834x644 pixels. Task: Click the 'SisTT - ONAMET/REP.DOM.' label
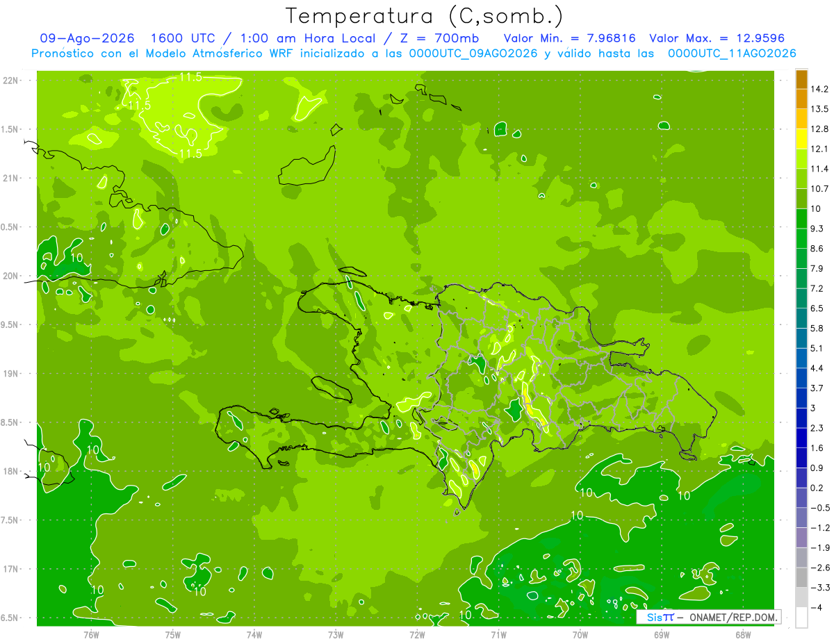tap(709, 617)
